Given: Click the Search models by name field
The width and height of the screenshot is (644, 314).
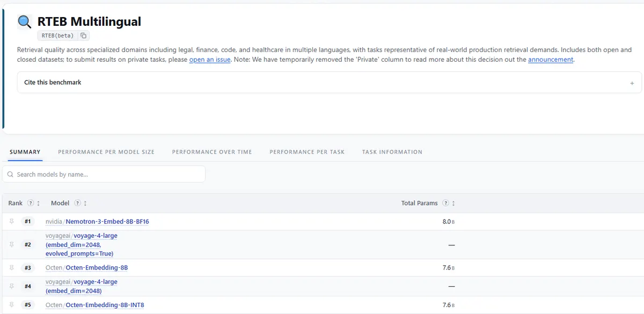Looking at the screenshot, I should [104, 174].
